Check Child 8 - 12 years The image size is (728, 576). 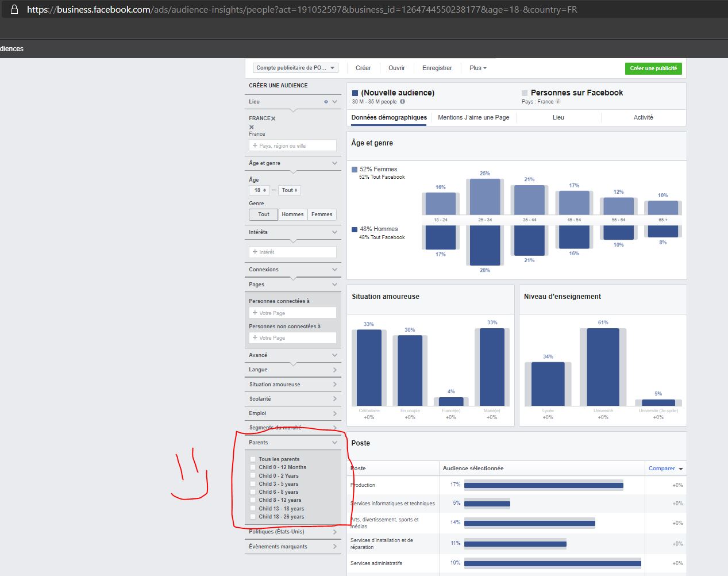[253, 500]
